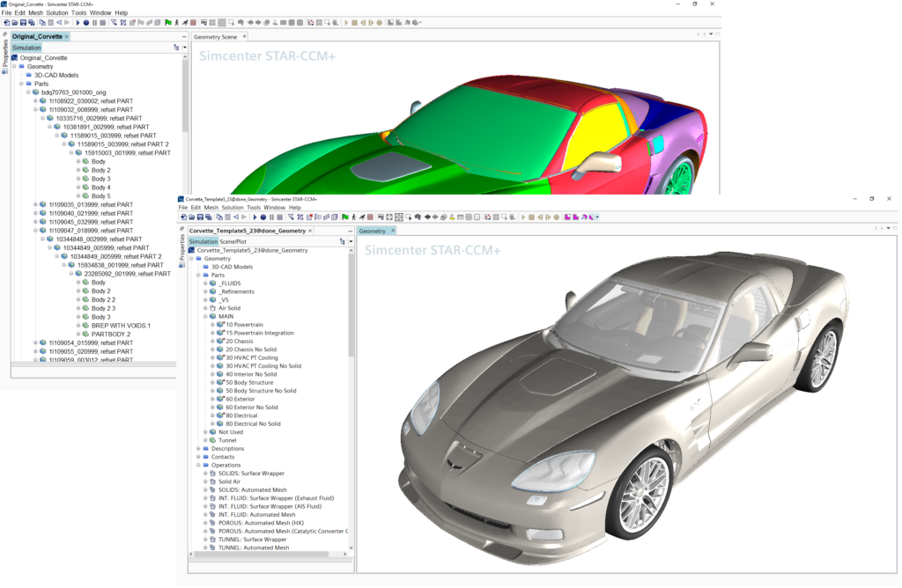The width and height of the screenshot is (902, 588).
Task: Select the 20 Chassis part
Action: tap(240, 341)
